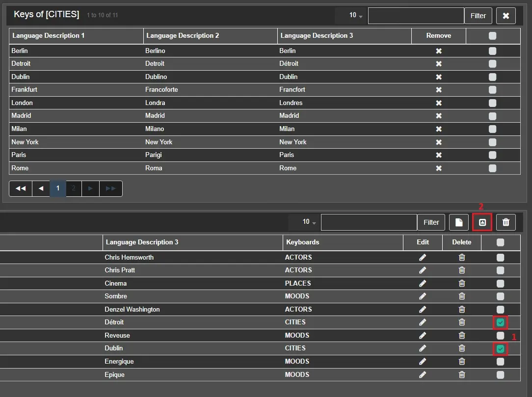Image resolution: width=532 pixels, height=397 pixels.
Task: Remove Berlin from the CITIES keys
Action: pyautogui.click(x=439, y=51)
